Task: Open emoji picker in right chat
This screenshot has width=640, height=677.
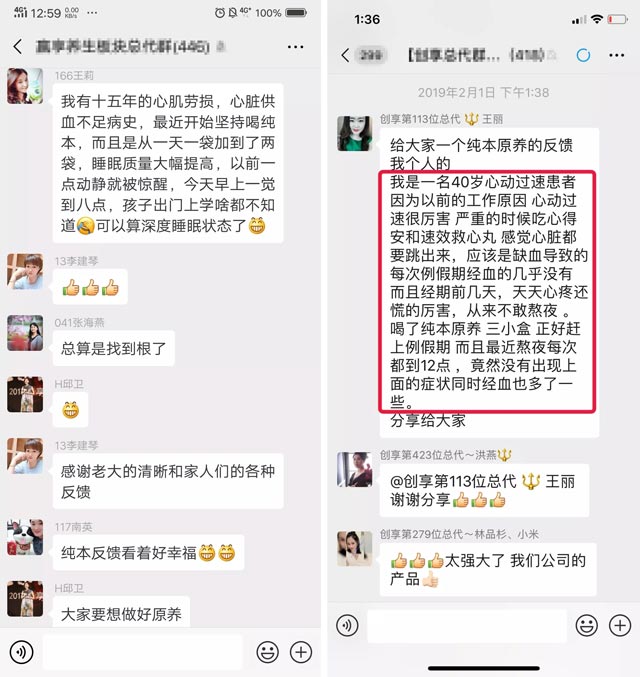Action: 586,625
